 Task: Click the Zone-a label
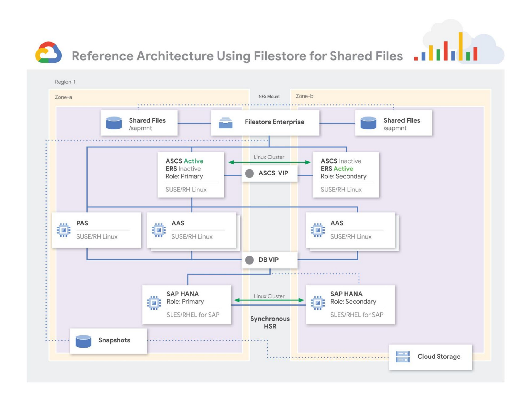[63, 97]
